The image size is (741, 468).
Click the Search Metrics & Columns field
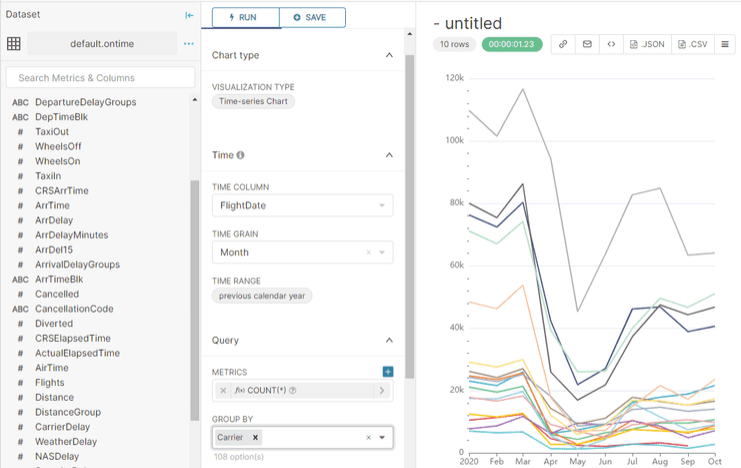point(100,78)
